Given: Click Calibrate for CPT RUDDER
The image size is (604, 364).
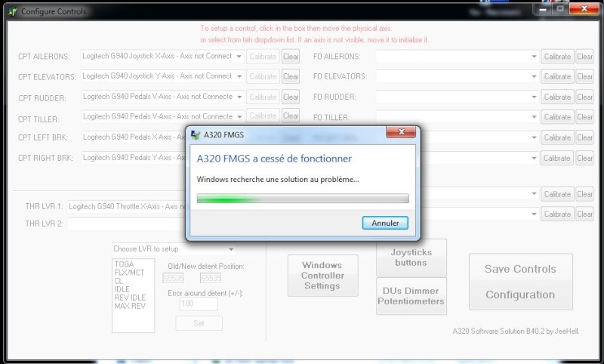Looking at the screenshot, I should pos(263,97).
